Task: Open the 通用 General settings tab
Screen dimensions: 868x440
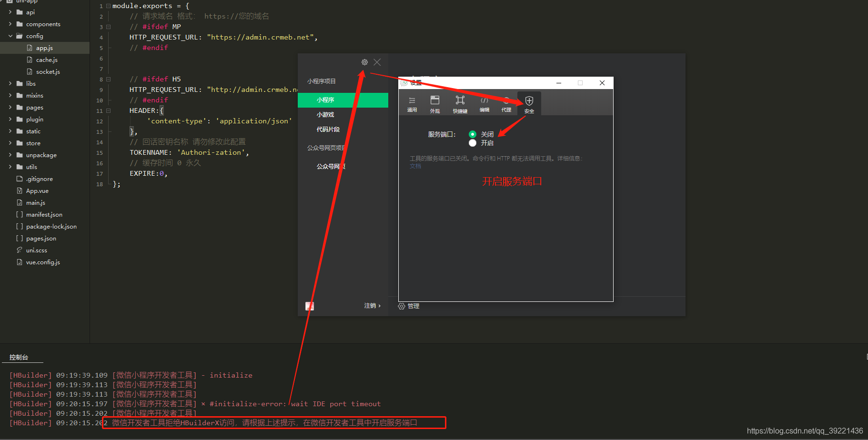Action: (x=412, y=104)
